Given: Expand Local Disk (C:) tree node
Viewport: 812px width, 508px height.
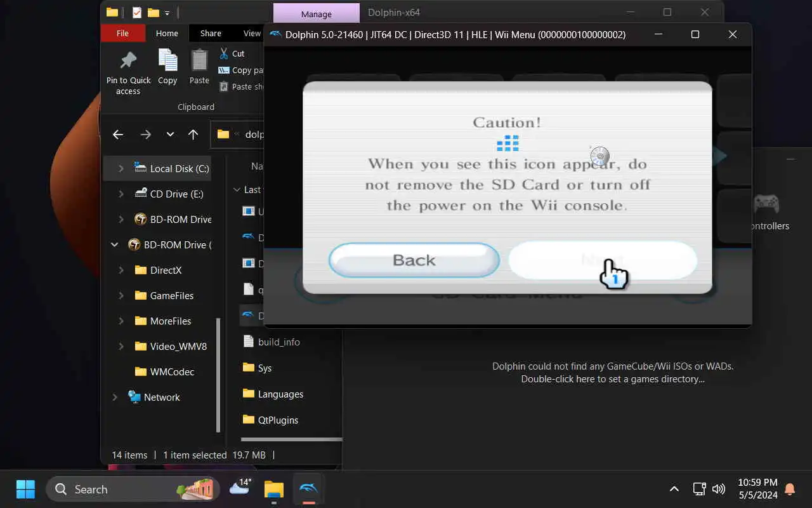Looking at the screenshot, I should (121, 168).
